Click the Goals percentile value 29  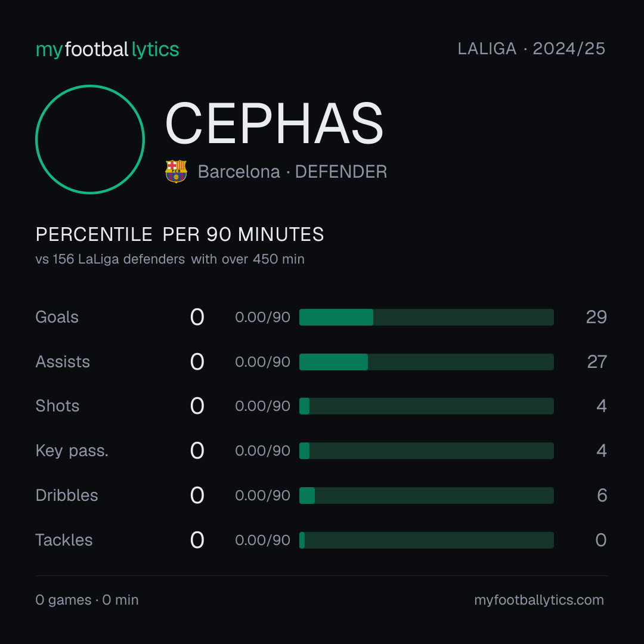(596, 317)
